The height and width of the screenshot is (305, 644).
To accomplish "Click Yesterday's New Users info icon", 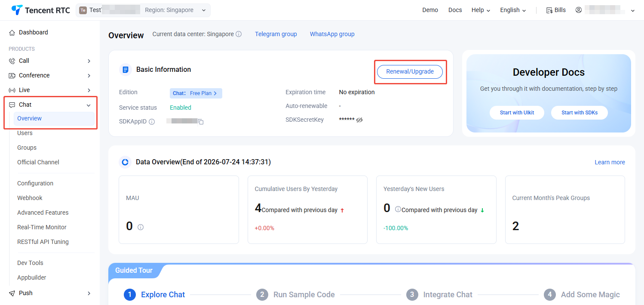I will point(398,209).
